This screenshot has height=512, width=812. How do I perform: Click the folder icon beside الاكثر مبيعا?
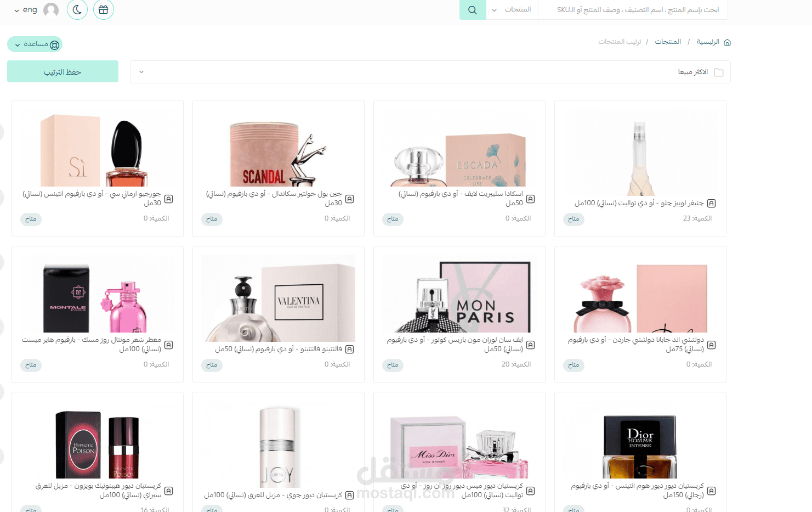pyautogui.click(x=719, y=72)
